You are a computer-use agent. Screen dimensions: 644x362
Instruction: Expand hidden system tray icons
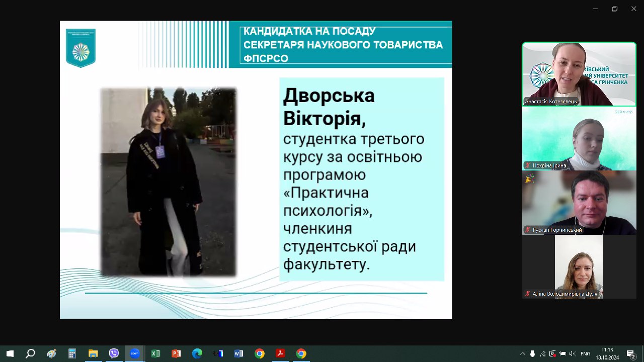point(523,354)
